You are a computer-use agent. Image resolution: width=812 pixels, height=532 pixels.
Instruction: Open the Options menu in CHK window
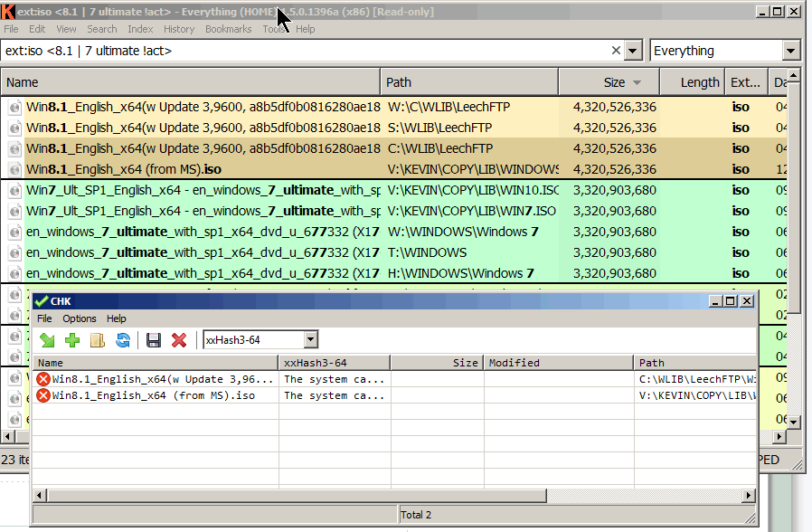(x=80, y=318)
